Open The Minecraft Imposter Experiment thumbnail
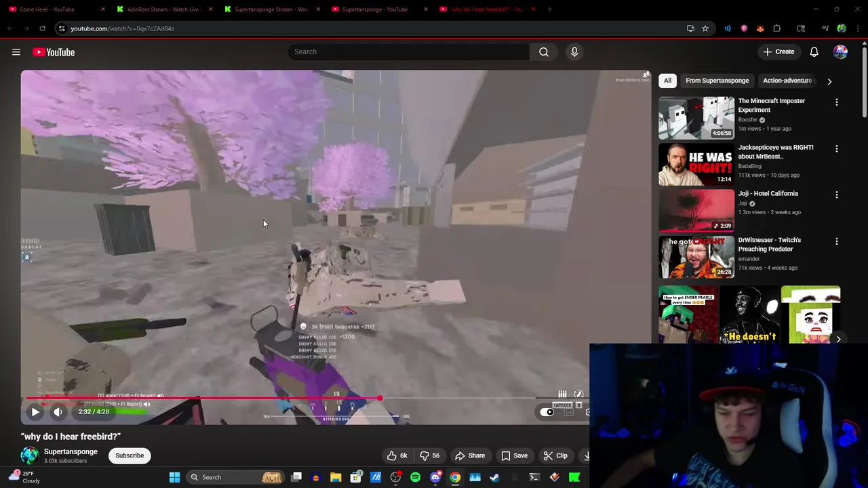 696,118
